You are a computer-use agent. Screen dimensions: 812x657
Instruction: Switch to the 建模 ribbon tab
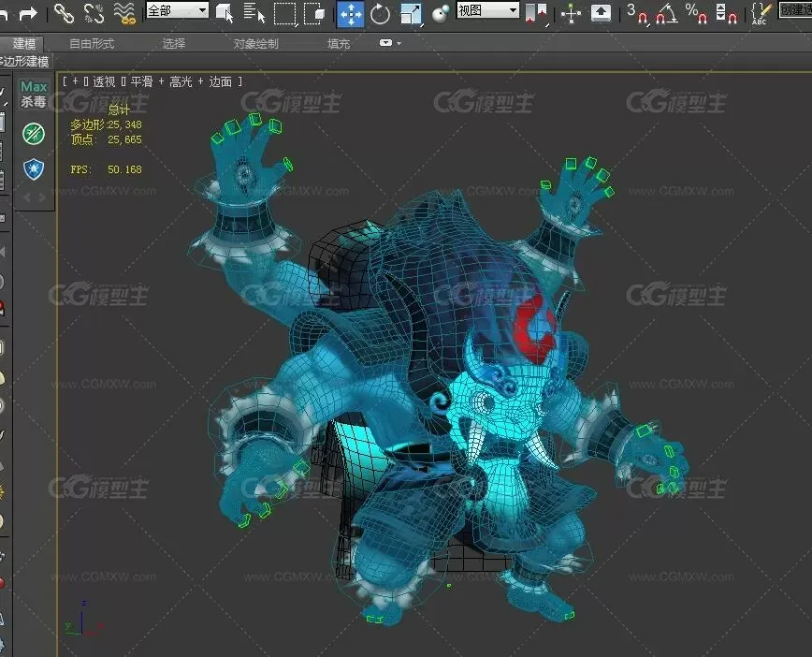[24, 44]
